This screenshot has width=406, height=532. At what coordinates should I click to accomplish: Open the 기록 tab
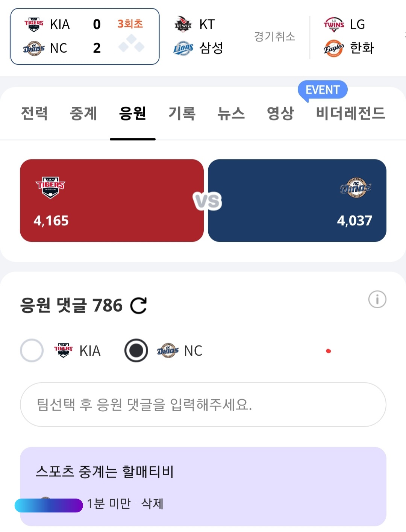click(x=182, y=114)
